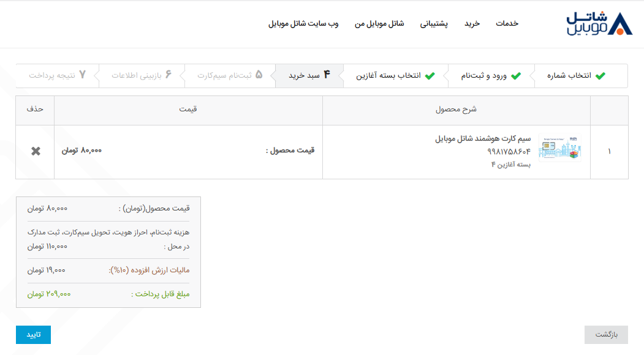Viewport: 644px width, 355px height.
Task: Remove the SIM card item with X icon
Action: coord(36,151)
